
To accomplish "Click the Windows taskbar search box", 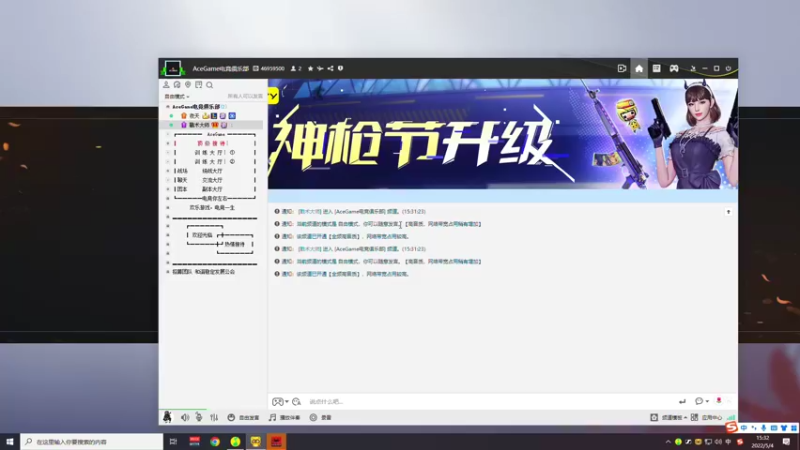I will point(92,442).
